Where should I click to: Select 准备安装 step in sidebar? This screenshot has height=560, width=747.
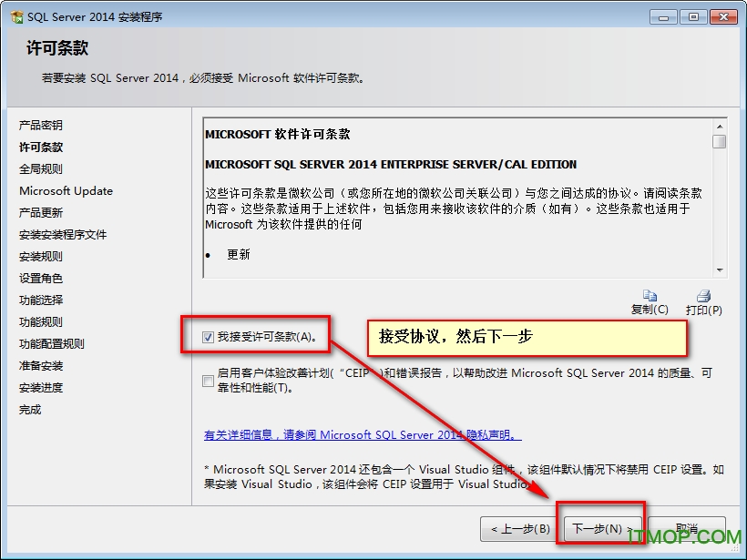[x=41, y=366]
